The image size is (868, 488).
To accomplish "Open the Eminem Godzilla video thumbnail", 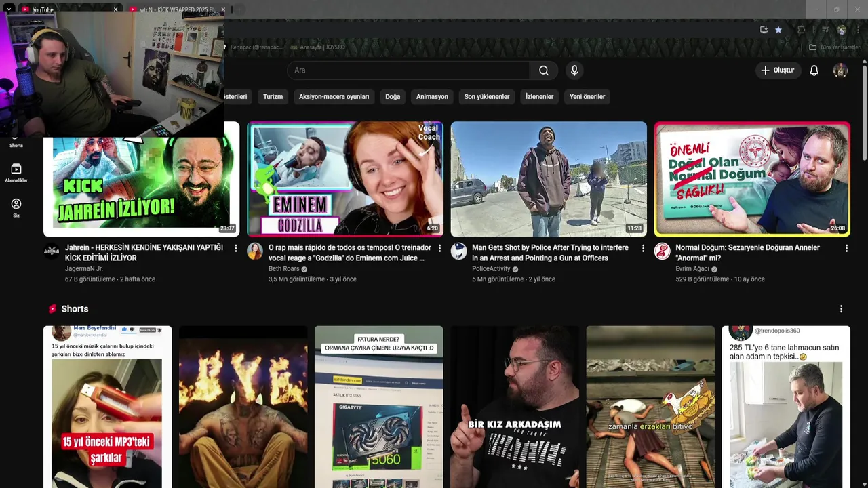I will (x=345, y=179).
